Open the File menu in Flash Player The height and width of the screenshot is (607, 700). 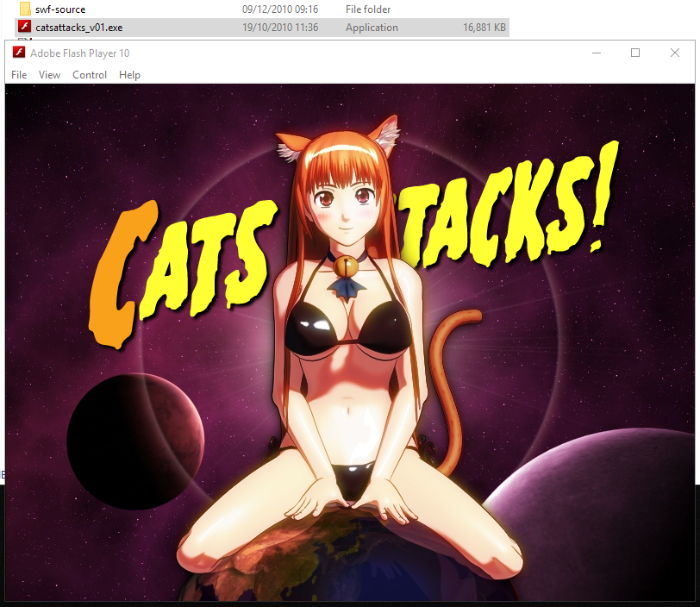click(x=19, y=75)
